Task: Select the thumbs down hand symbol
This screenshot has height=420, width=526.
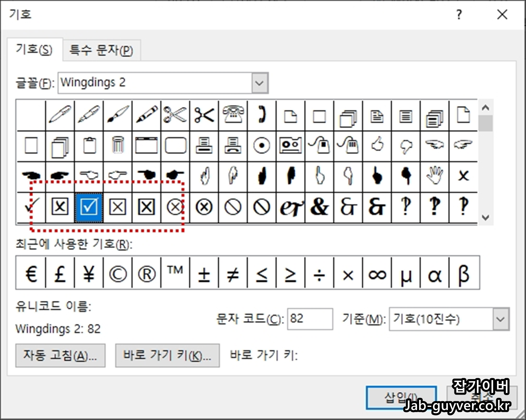Action: 406,145
